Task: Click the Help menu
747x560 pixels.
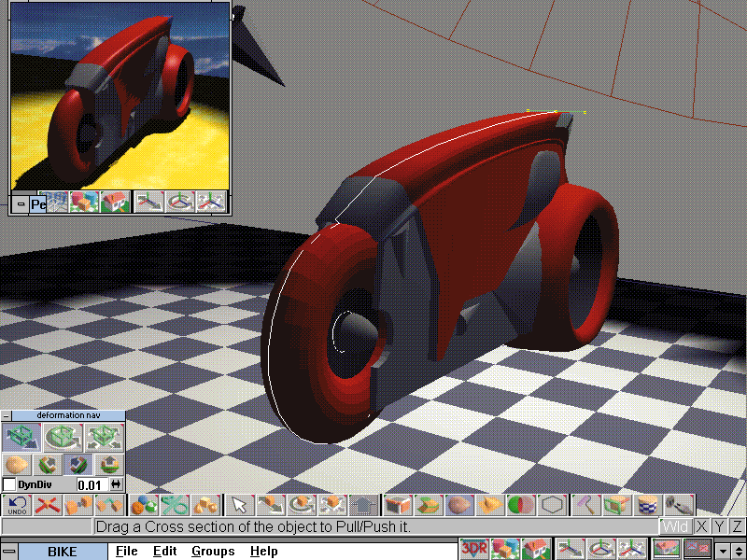Action: (263, 552)
